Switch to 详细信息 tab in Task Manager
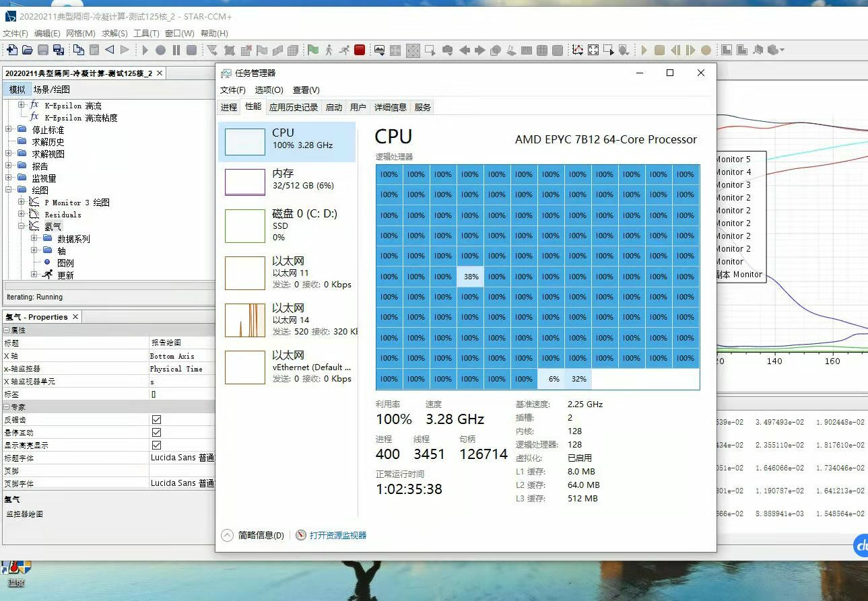 pyautogui.click(x=391, y=107)
